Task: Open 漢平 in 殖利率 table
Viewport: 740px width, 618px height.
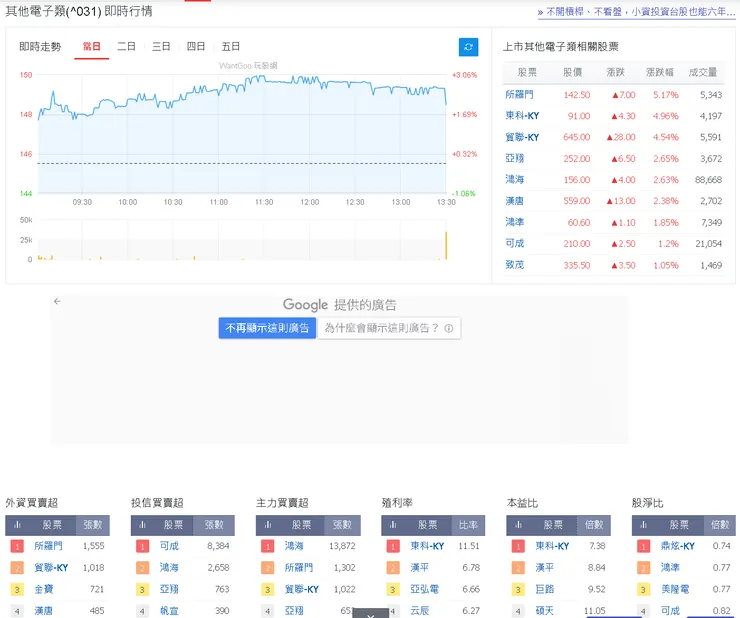Action: 420,567
